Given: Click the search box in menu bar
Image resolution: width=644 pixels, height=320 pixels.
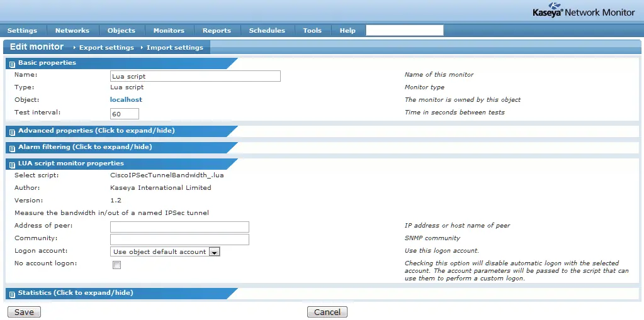Looking at the screenshot, I should click(x=405, y=30).
